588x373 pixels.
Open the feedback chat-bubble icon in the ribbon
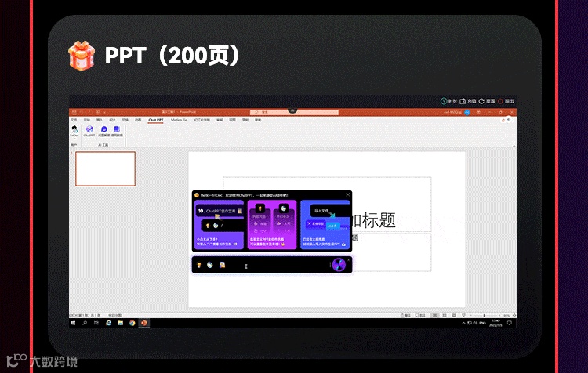pyautogui.click(x=103, y=131)
